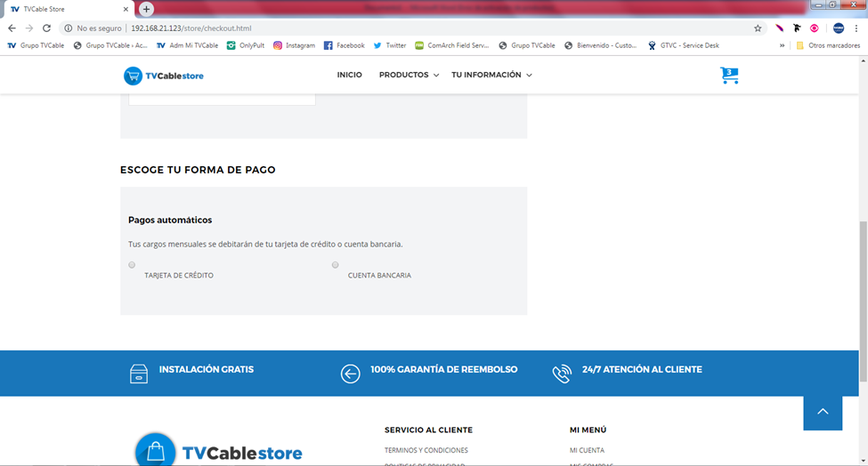Open the Mi Cuenta footer link
The height and width of the screenshot is (466, 868).
pyautogui.click(x=587, y=450)
